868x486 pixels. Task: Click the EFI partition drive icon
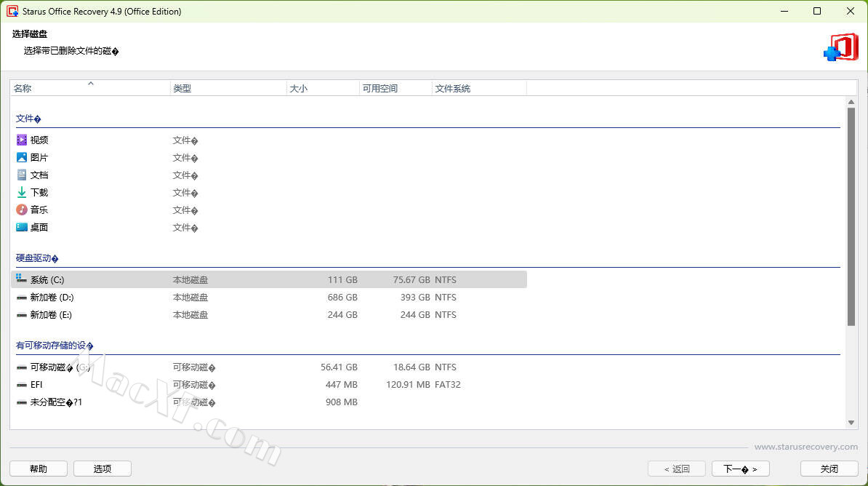22,385
